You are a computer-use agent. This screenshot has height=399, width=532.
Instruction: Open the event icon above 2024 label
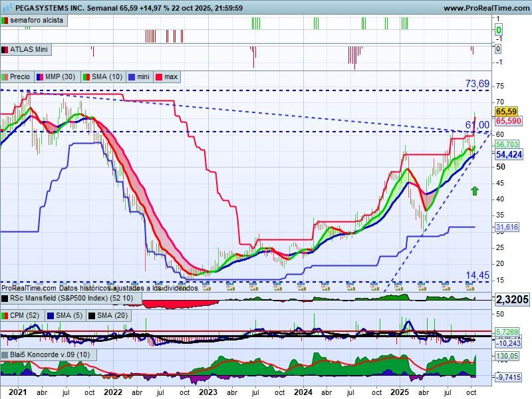coord(301,287)
